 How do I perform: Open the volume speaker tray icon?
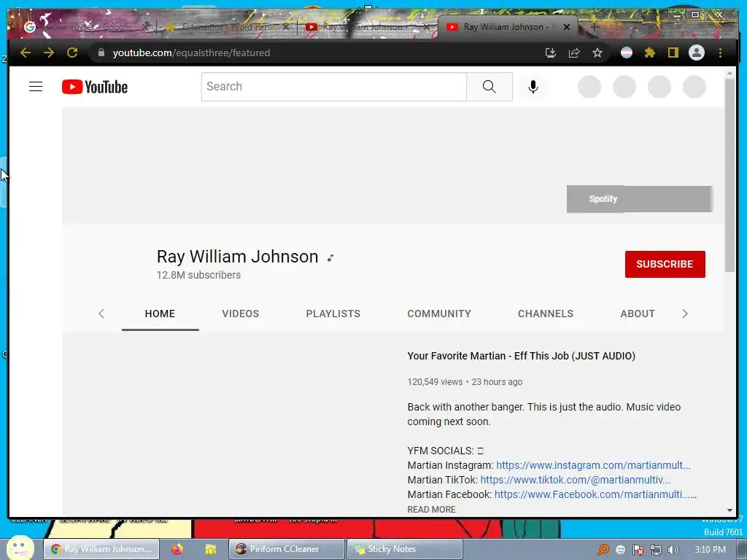click(x=673, y=550)
